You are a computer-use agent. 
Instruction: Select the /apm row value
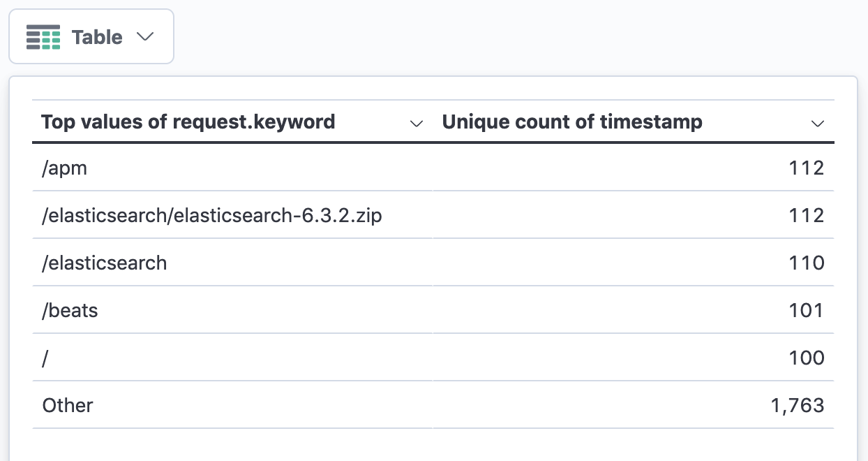(x=63, y=168)
